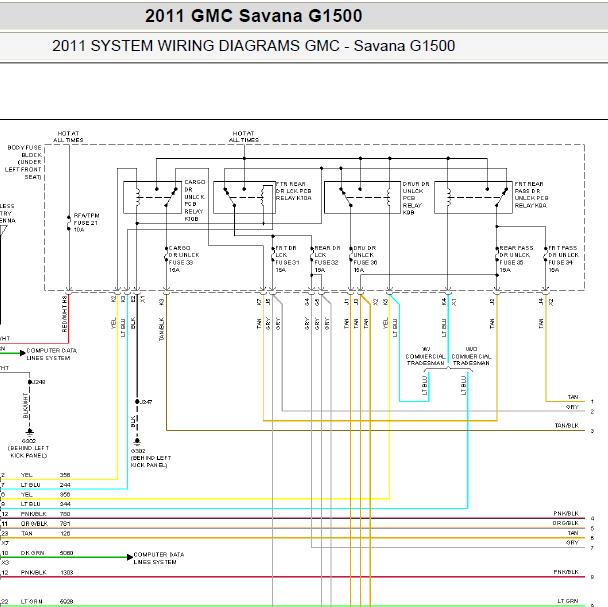The image size is (608, 607).
Task: Click the cargo door unlock relay K10B box
Action: pyautogui.click(x=152, y=197)
